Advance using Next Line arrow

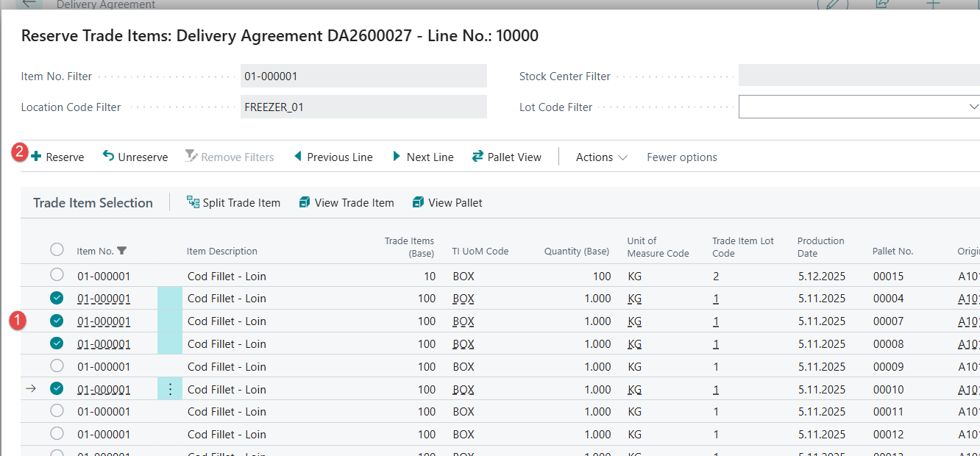pos(397,157)
